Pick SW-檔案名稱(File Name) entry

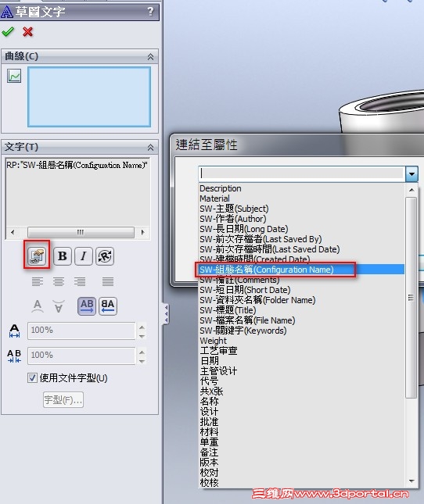tap(247, 320)
